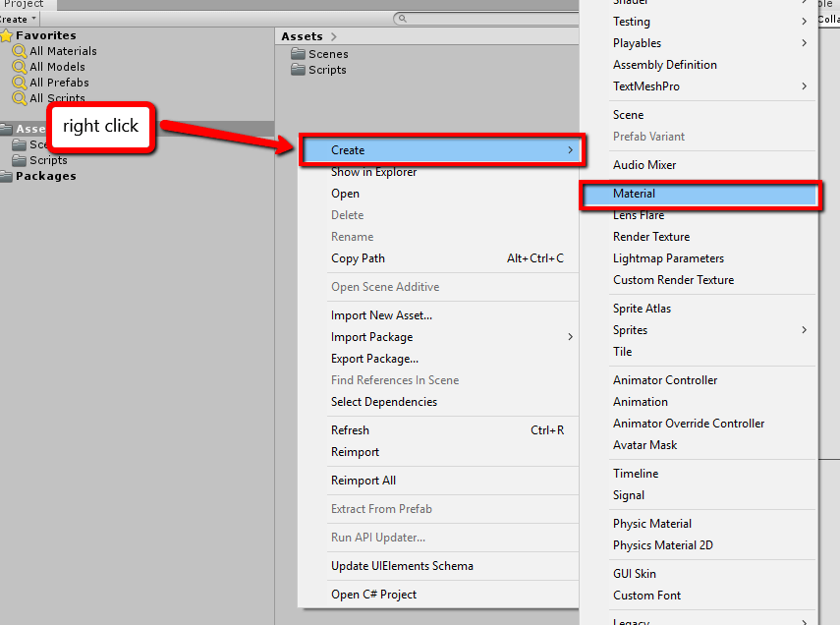840x625 pixels.
Task: Click the All Prefabs search icon
Action: coord(20,83)
